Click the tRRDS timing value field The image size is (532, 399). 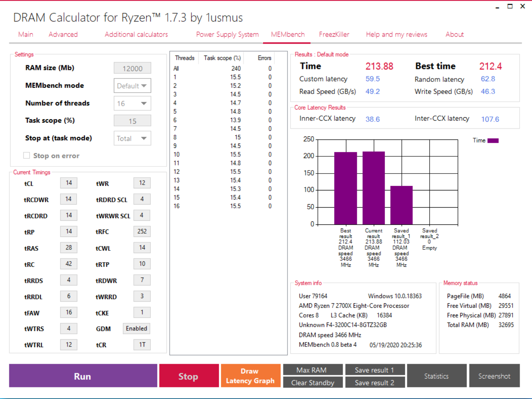click(x=69, y=280)
